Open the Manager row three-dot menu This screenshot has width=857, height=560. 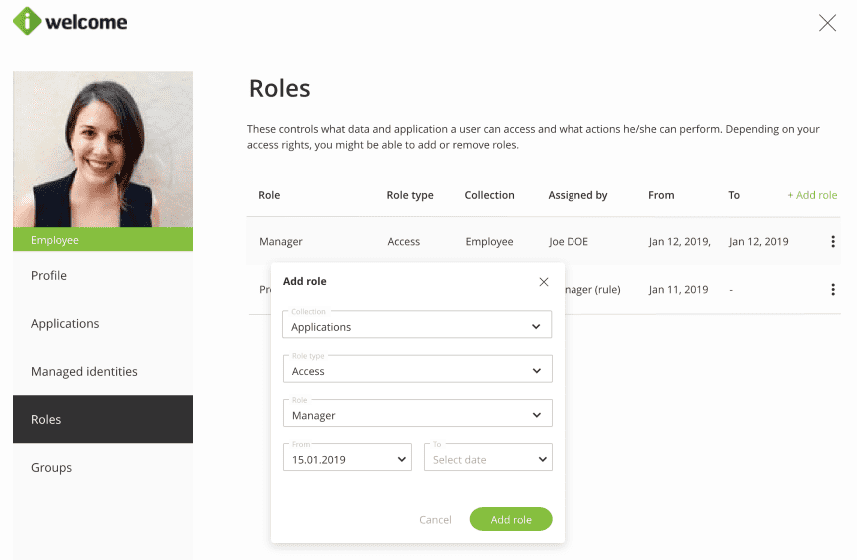[x=833, y=242]
